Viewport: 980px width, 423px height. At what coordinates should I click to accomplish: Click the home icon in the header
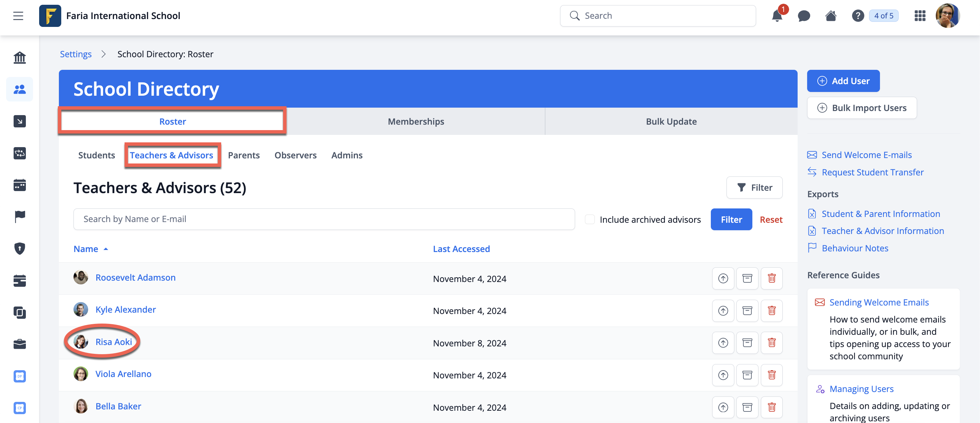831,16
